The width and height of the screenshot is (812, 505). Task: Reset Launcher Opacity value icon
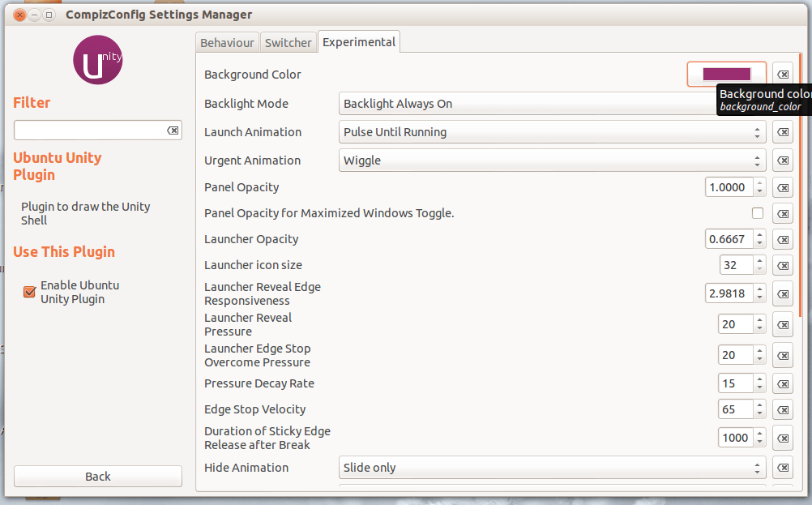pos(782,240)
